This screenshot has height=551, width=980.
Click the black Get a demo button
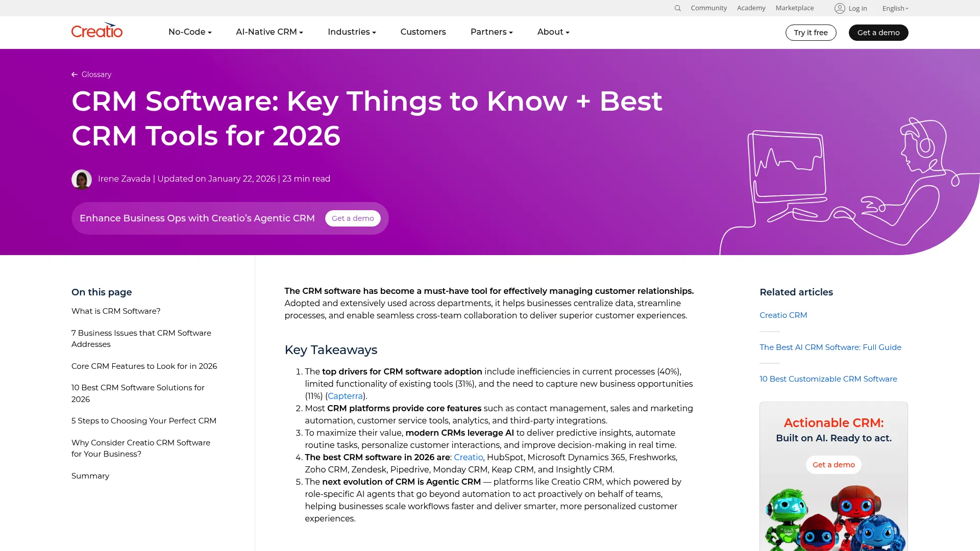pos(878,33)
